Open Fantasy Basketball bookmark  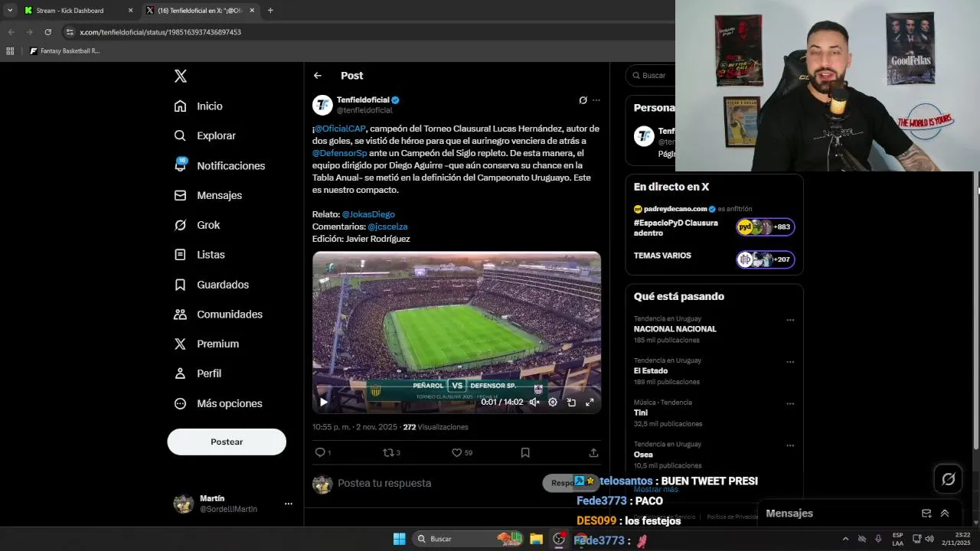[65, 51]
